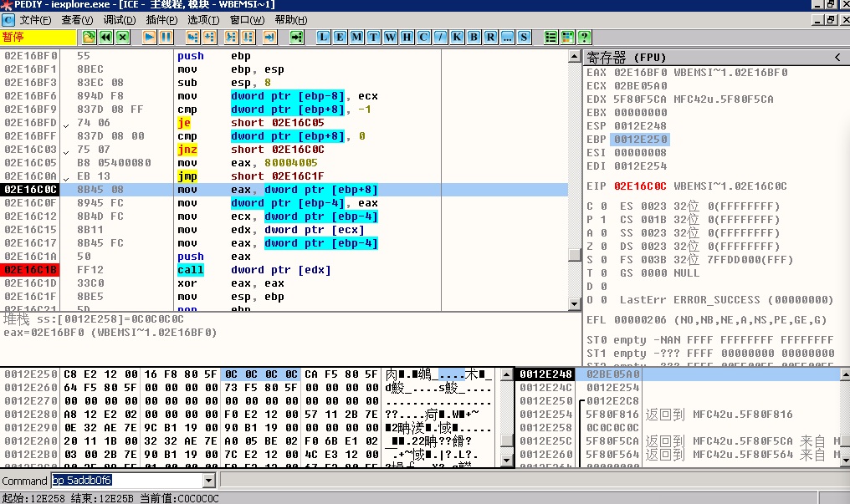Click hex dump scrollbar down arrow
850x504 pixels.
pyautogui.click(x=506, y=461)
